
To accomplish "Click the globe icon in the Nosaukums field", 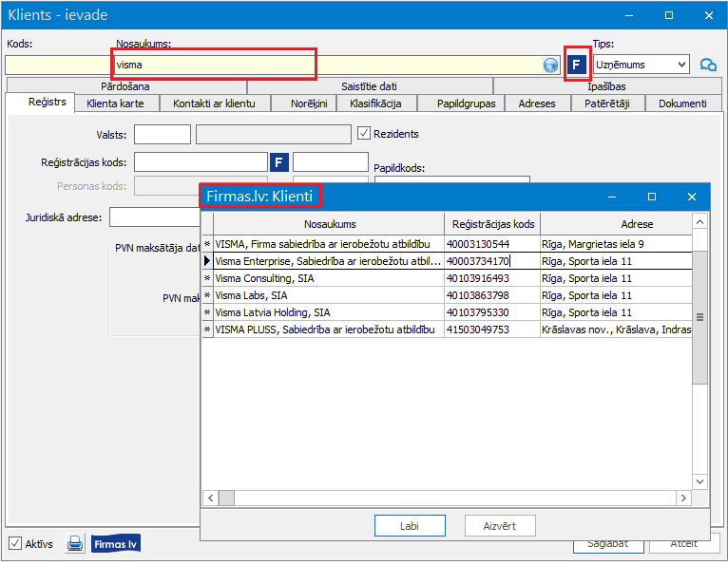I will pos(550,65).
